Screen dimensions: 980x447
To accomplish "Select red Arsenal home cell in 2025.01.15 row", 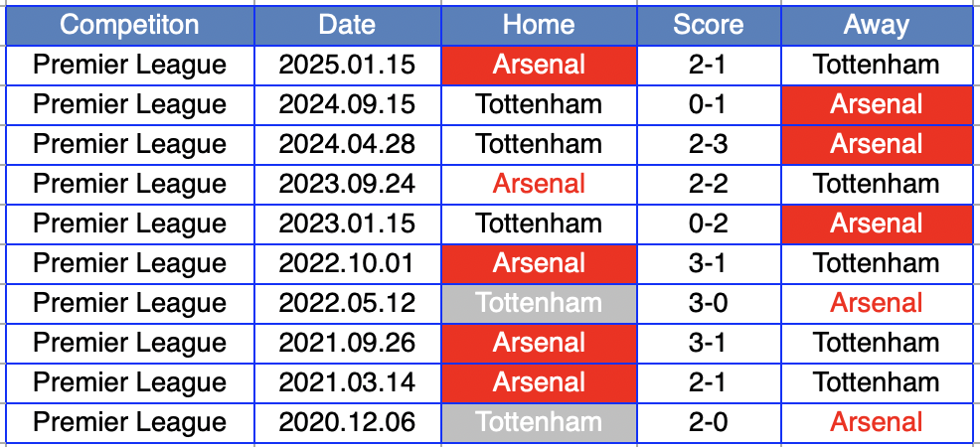I will click(x=539, y=65).
